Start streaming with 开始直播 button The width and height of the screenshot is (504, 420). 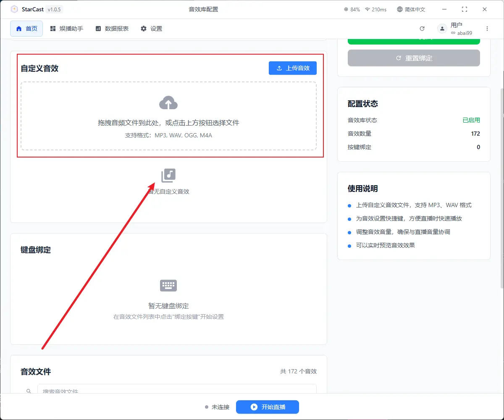click(x=268, y=407)
